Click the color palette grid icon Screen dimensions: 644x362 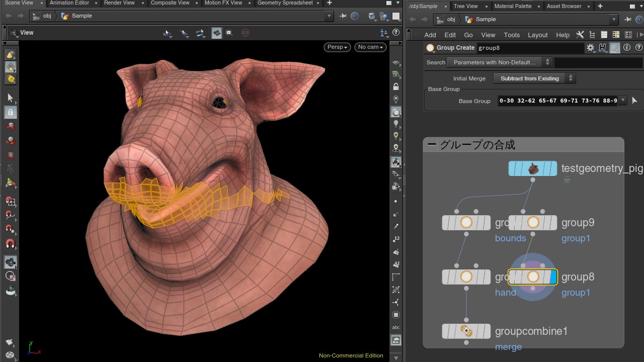pos(616,35)
